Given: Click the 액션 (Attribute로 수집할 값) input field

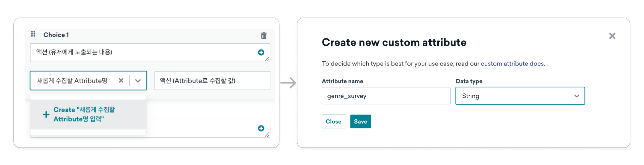Looking at the screenshot, I should [x=212, y=81].
